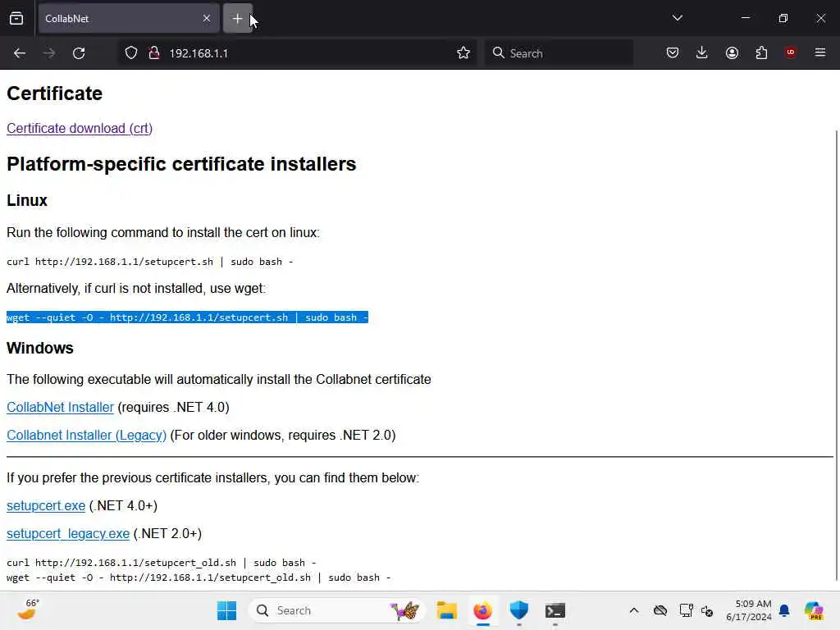Show hidden system tray icons
Viewport: 840px width, 630px height.
tap(634, 610)
